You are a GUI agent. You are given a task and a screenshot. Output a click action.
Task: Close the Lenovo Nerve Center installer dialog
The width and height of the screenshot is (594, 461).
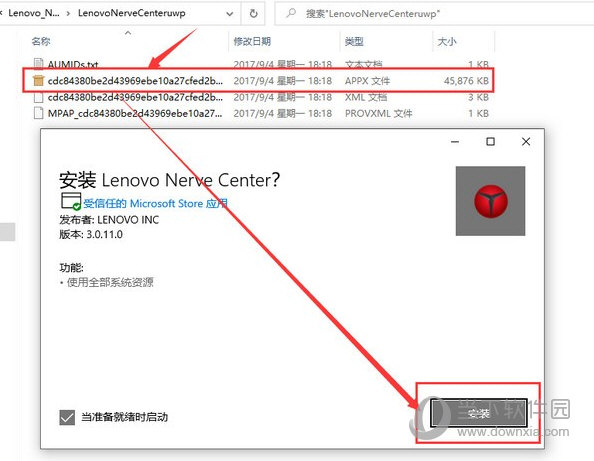[526, 142]
